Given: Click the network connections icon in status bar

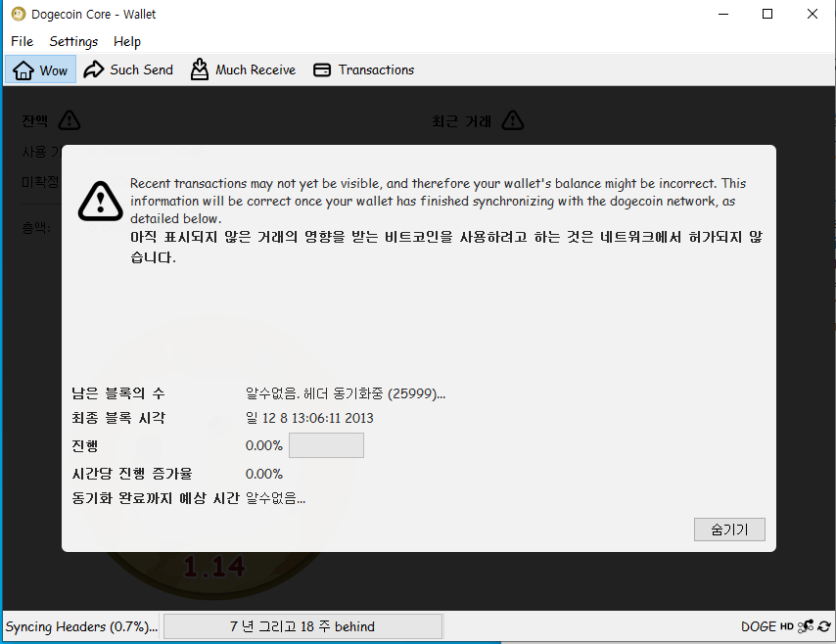Looking at the screenshot, I should [x=806, y=626].
